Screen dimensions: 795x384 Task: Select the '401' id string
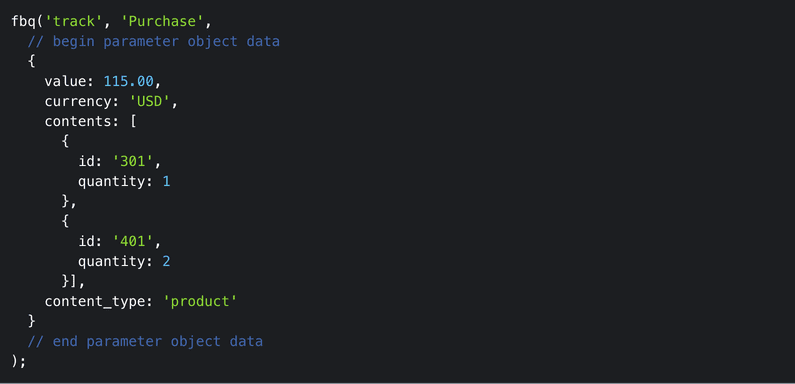point(133,241)
